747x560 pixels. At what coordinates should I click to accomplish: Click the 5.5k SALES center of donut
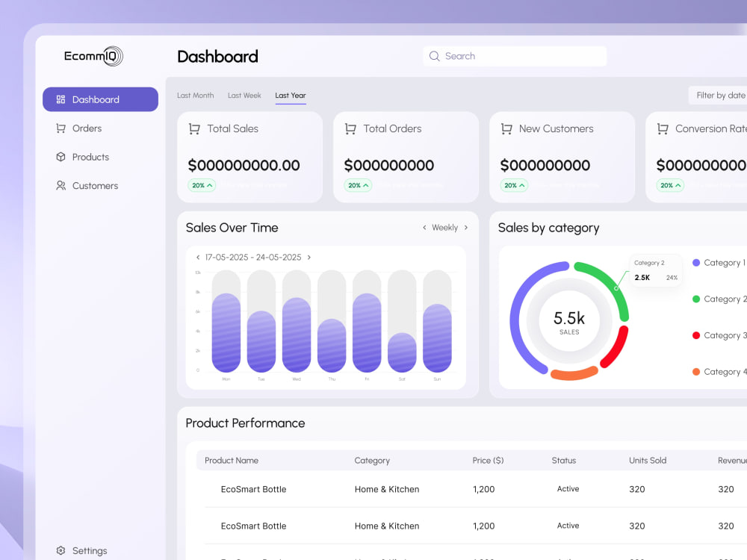pyautogui.click(x=569, y=322)
